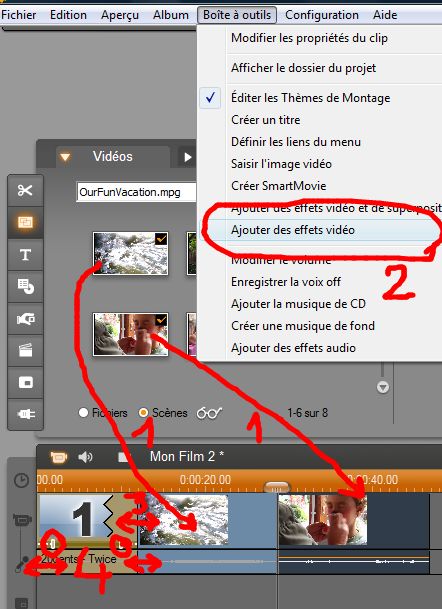Viewport: 442px width, 609px height.
Task: Select the disc menu links tool
Action: (x=25, y=287)
